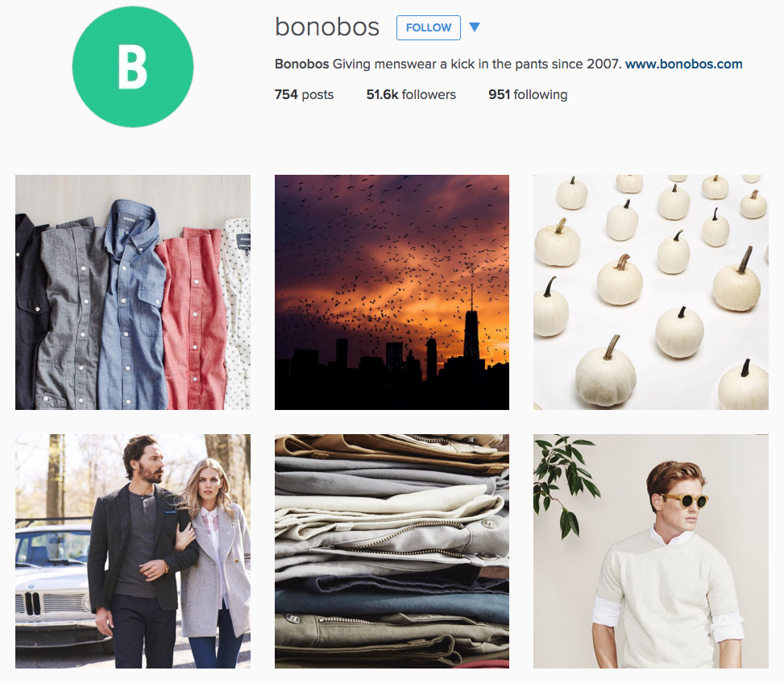Click the bold Bonobos name in bio
This screenshot has width=784, height=683.
(x=301, y=64)
